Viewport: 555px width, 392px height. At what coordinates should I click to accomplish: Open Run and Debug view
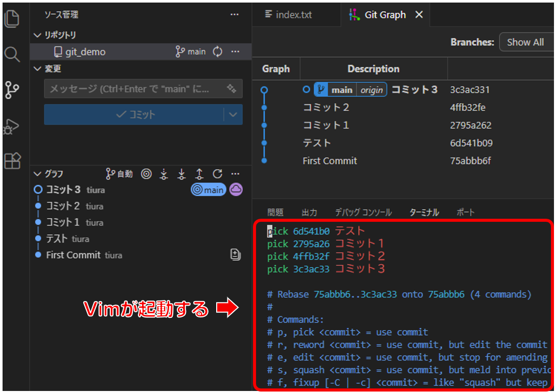[x=12, y=126]
